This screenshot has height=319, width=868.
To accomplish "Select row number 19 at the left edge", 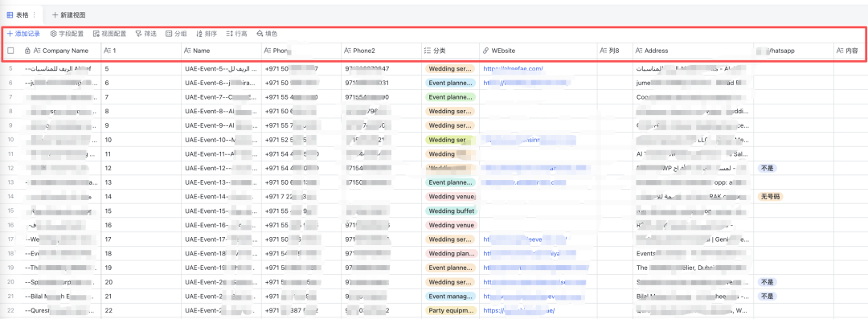I will (x=10, y=268).
